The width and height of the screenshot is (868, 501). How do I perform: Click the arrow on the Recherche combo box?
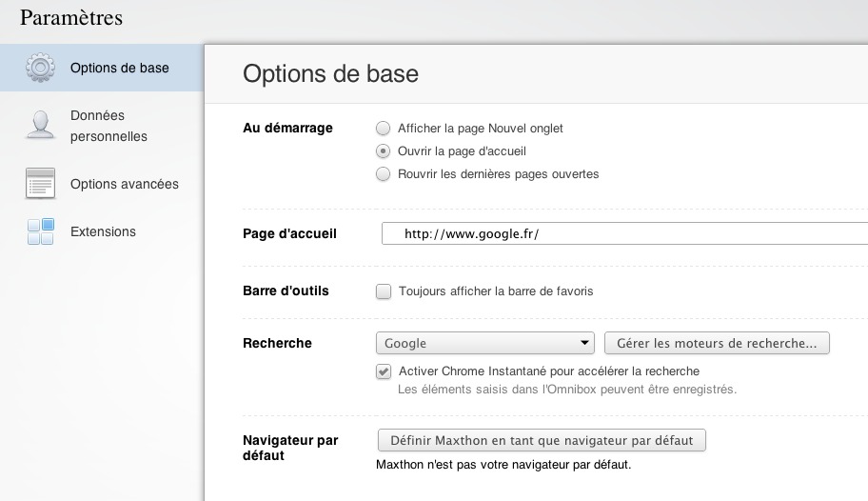point(584,343)
